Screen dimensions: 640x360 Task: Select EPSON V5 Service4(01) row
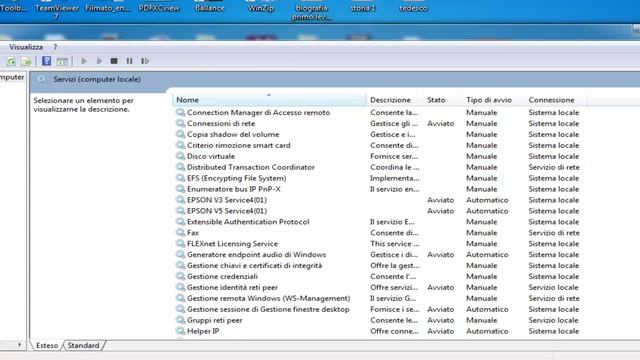coord(227,211)
